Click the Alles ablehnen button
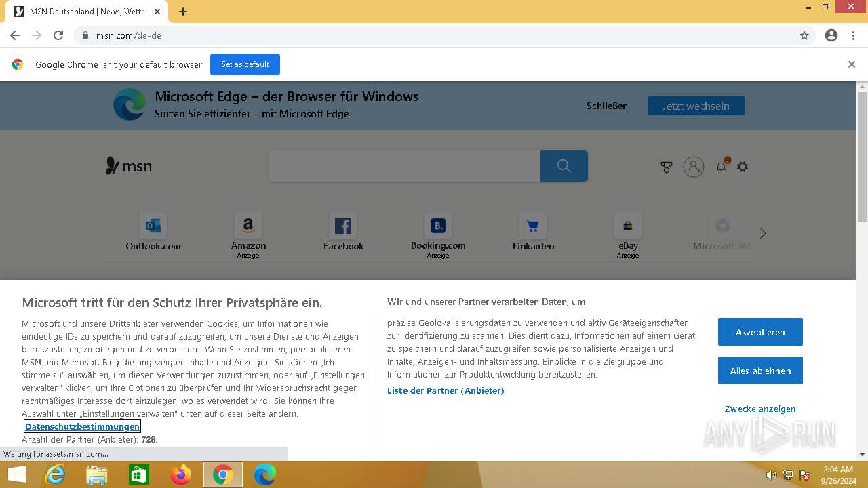This screenshot has width=868, height=488. [x=760, y=371]
